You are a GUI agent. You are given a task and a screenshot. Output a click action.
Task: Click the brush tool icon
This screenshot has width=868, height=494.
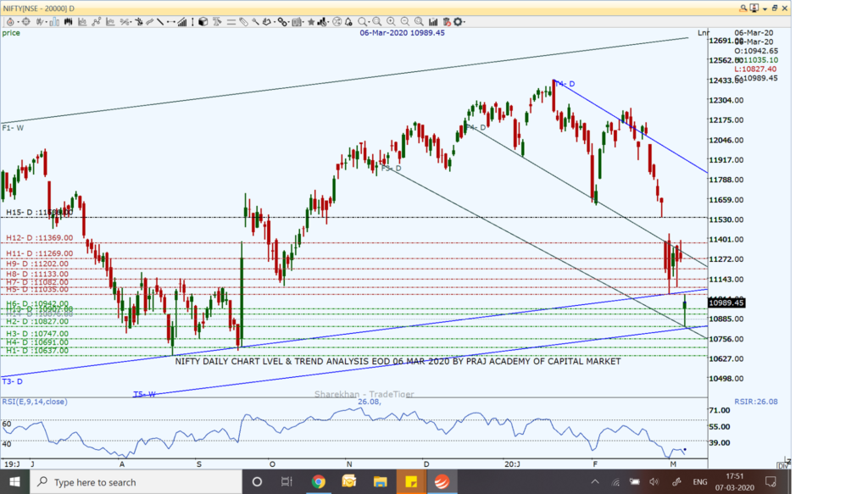click(x=255, y=22)
